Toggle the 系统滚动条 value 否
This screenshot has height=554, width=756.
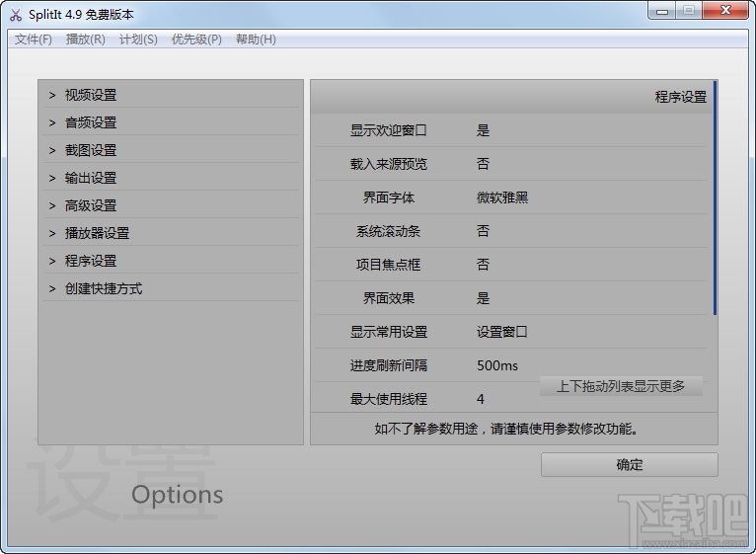[x=483, y=231]
